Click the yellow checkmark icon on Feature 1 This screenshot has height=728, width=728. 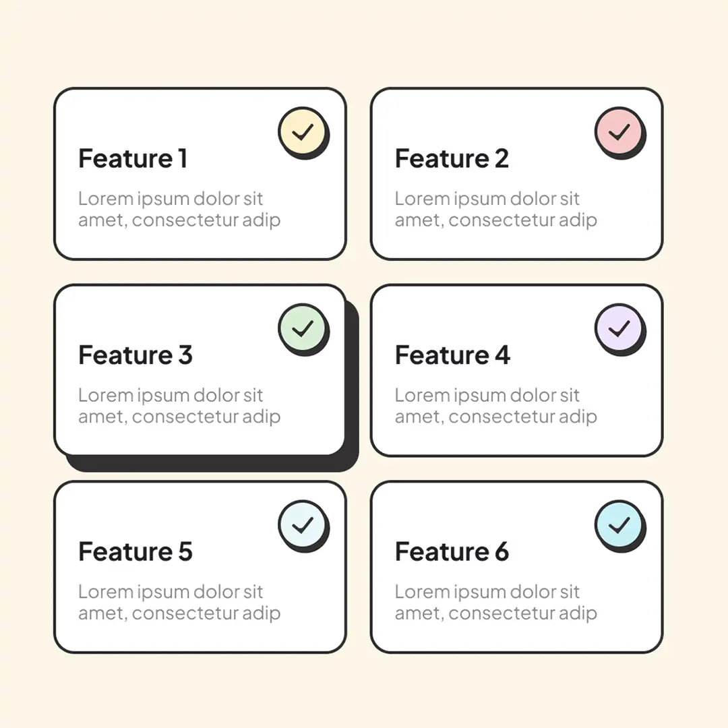[x=303, y=132]
